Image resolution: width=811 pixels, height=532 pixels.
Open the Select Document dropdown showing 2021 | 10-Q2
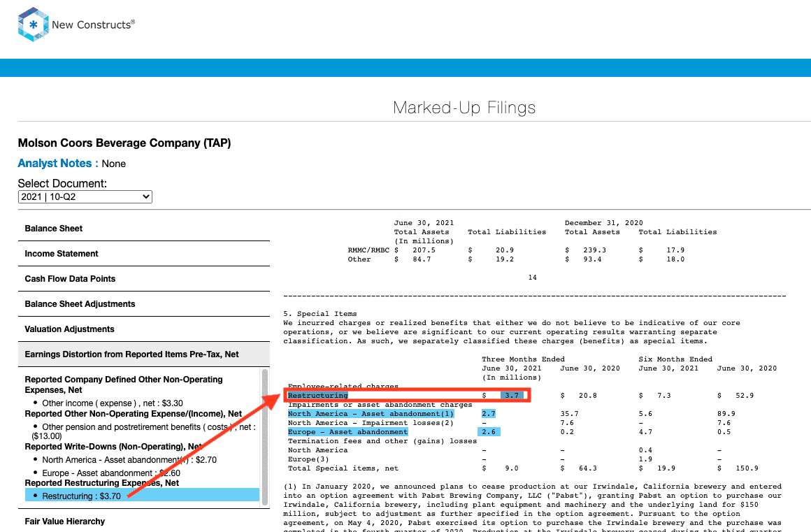(85, 197)
